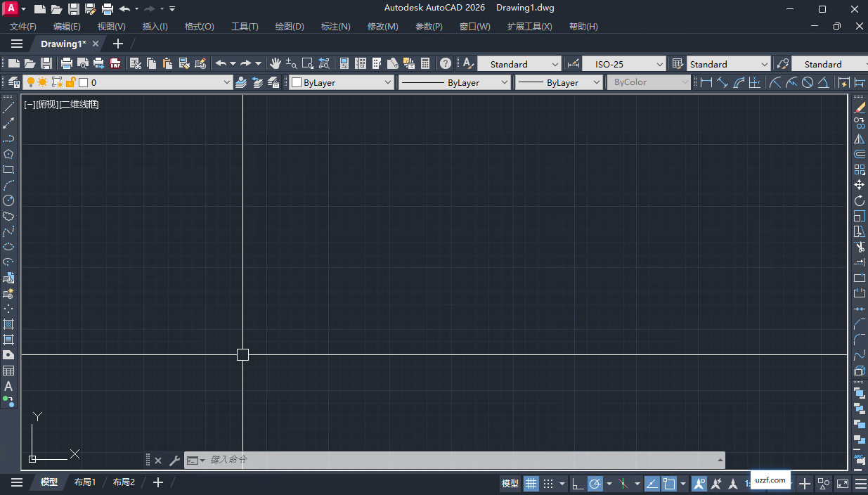Open the text style Standard dropdown

tap(519, 63)
